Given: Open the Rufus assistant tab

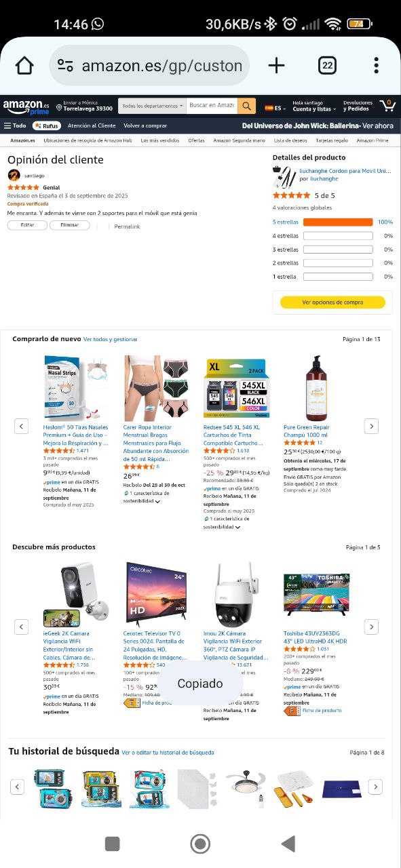Looking at the screenshot, I should click(47, 125).
